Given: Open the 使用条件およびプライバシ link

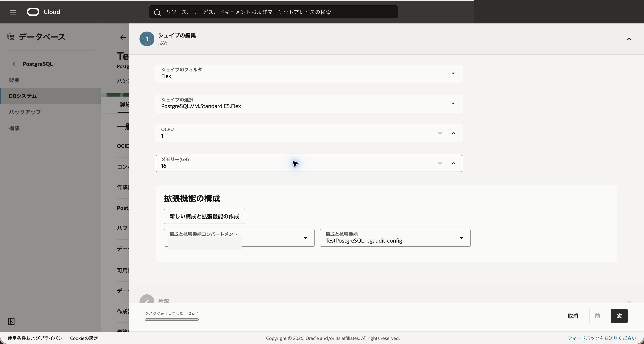Looking at the screenshot, I should (35, 338).
